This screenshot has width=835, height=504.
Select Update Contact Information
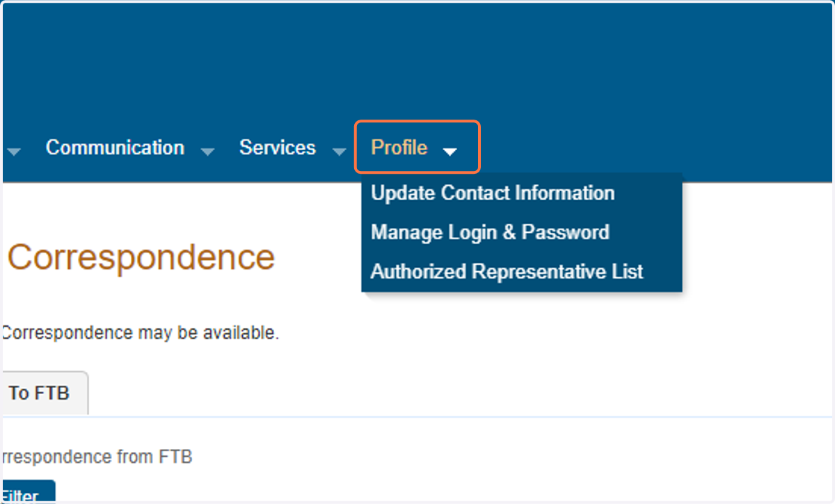[493, 193]
